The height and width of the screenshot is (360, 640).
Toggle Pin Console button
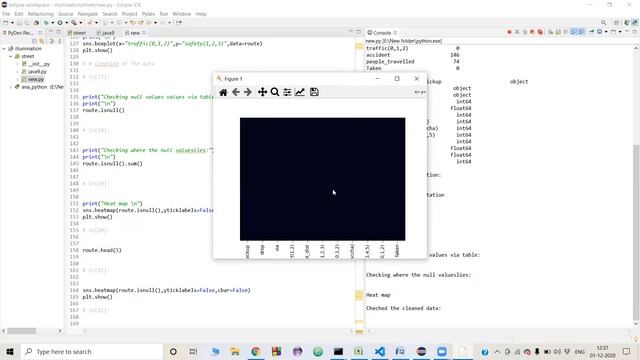pos(591,32)
